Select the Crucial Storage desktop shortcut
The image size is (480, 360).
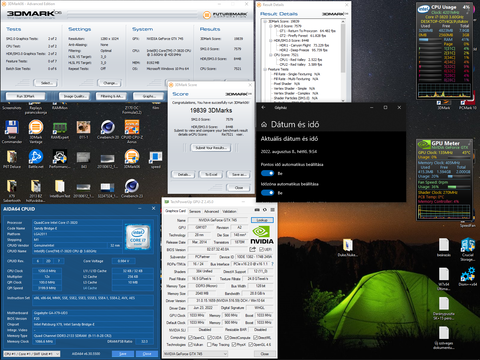pos(468,249)
